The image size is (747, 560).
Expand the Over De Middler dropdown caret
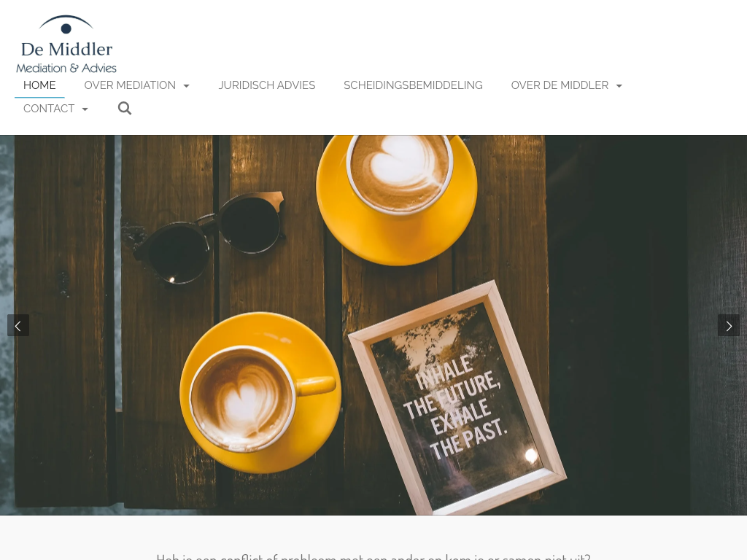click(619, 86)
